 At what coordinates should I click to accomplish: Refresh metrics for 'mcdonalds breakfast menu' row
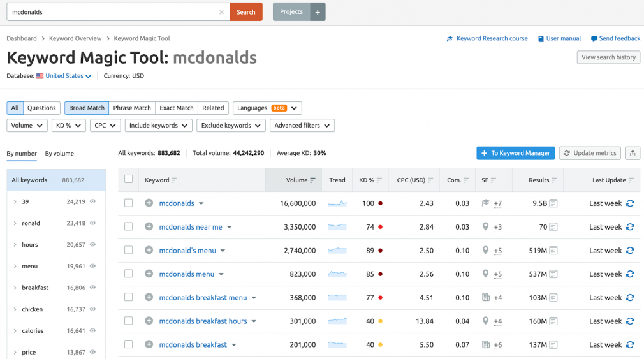pyautogui.click(x=630, y=297)
